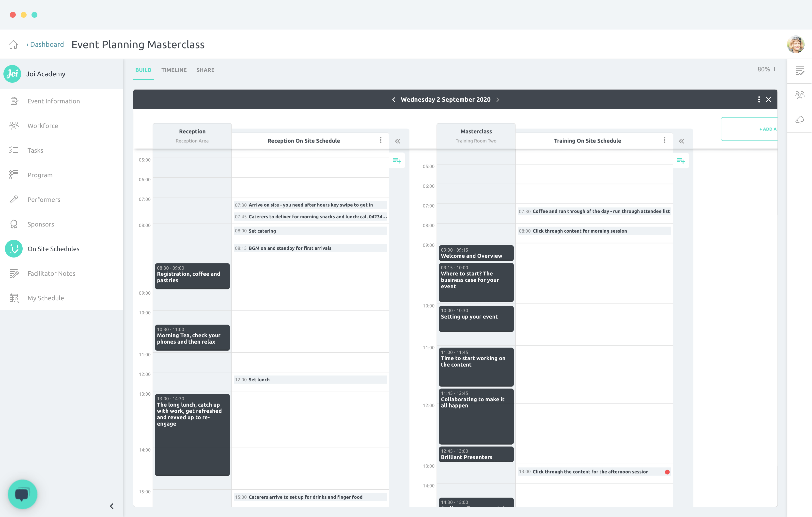
Task: Click add-item icon in Reception schedule
Action: [x=397, y=161]
